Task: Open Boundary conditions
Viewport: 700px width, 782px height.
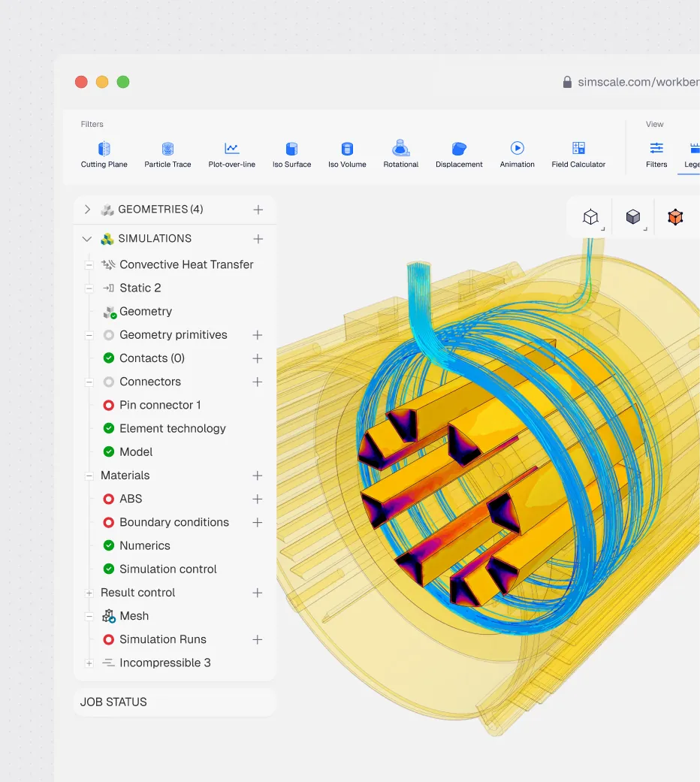Action: click(174, 522)
